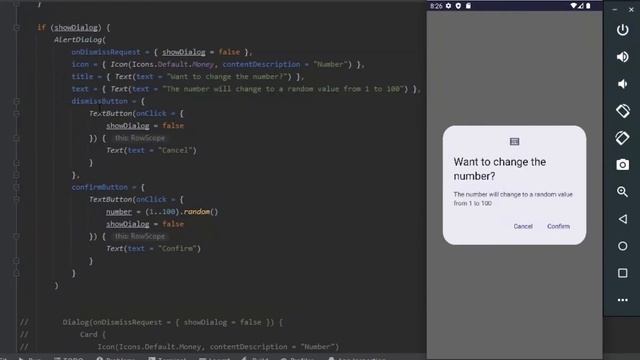Click '"Cancel"' string in the code
Image resolution: width=640 pixels, height=360 pixels.
(x=175, y=150)
